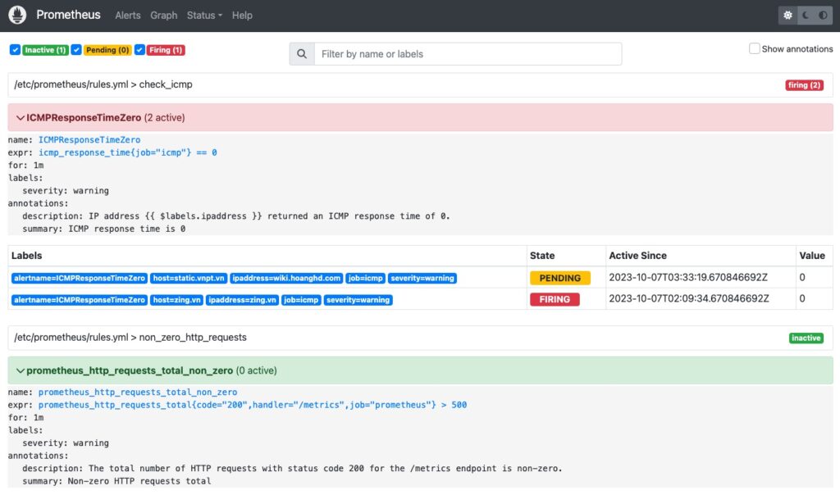Click the 2023-10-07T02:09:34 active since timestamp

[689, 298]
